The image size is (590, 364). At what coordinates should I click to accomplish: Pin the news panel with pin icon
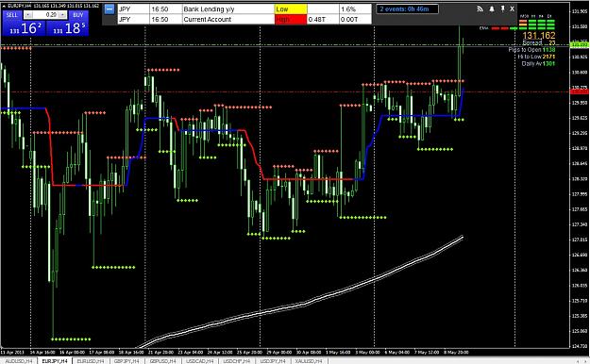502,8
